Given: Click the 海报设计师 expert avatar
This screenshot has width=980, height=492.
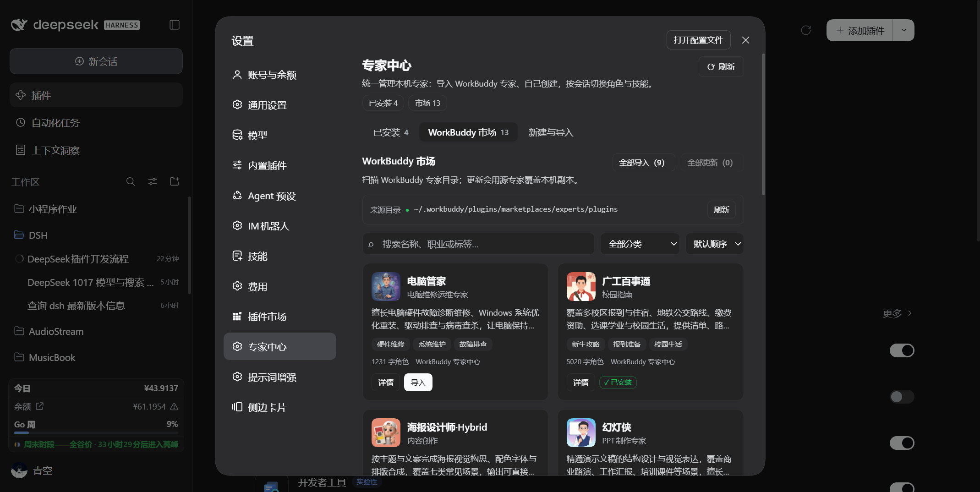Looking at the screenshot, I should click(386, 433).
